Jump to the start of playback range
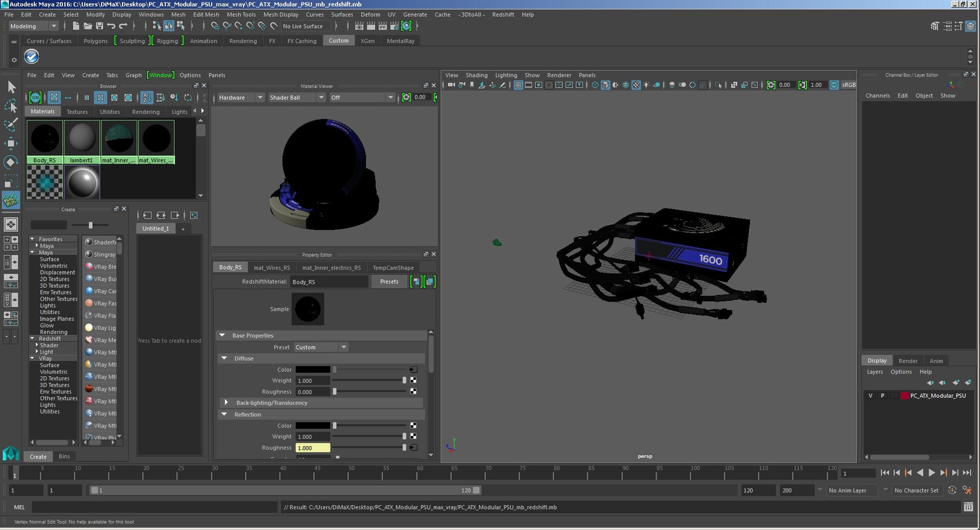Viewport: 980px width, 530px height. 885,473
